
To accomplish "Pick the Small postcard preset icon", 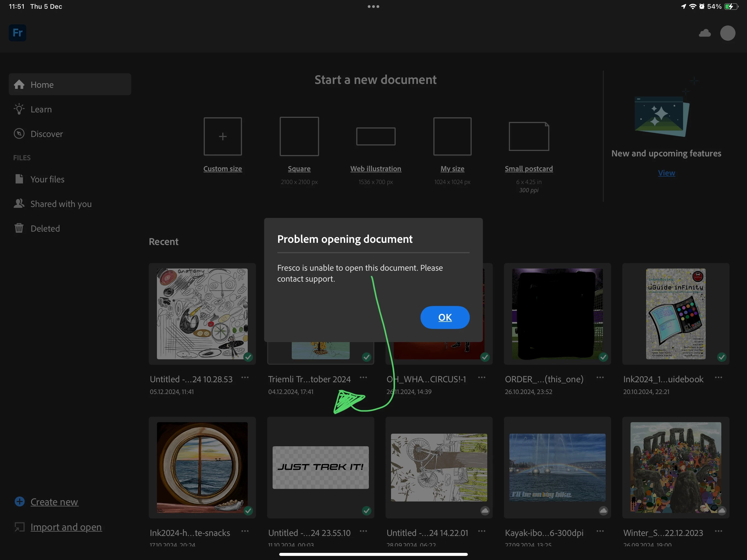I will click(529, 136).
